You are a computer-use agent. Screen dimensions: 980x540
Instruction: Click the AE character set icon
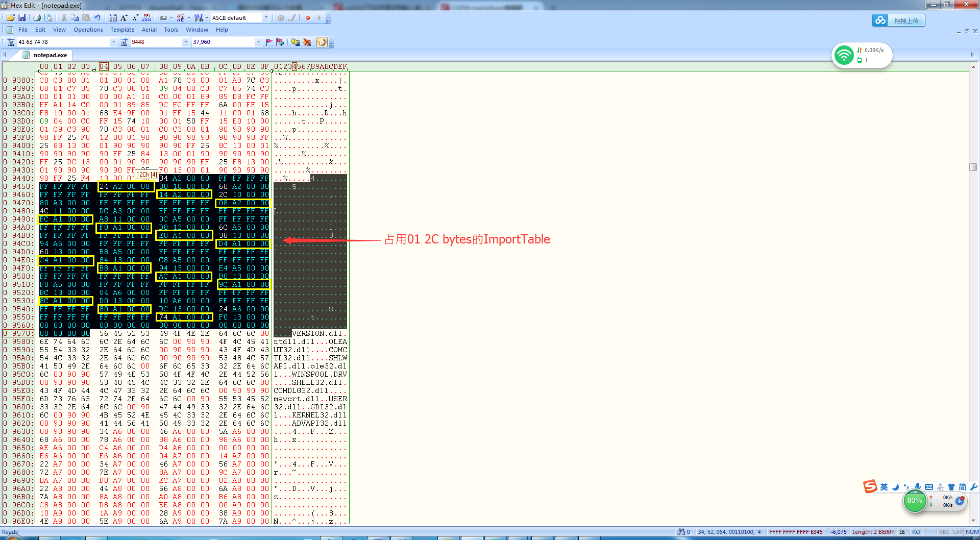tap(180, 18)
